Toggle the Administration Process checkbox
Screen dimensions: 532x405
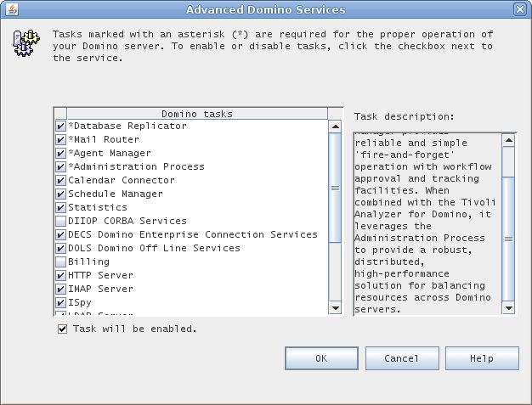point(60,166)
